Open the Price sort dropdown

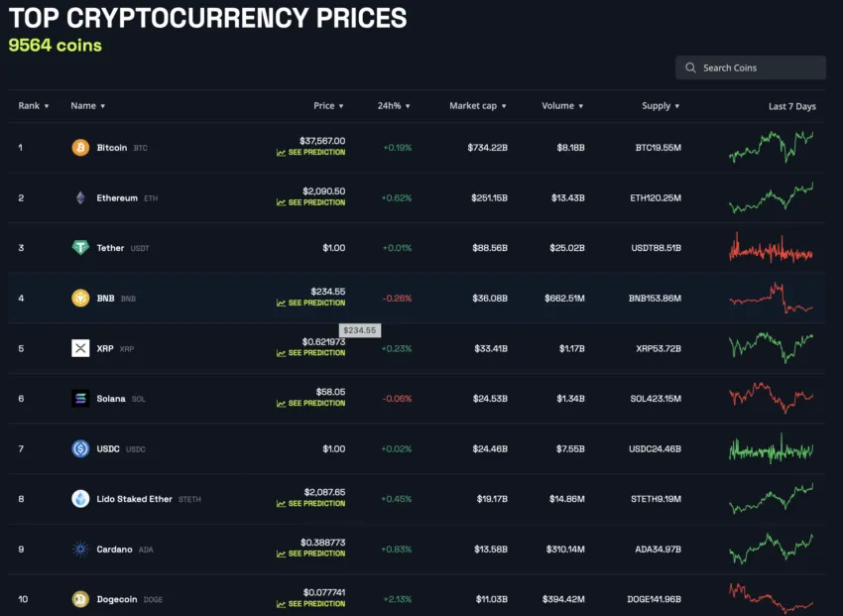pos(341,105)
